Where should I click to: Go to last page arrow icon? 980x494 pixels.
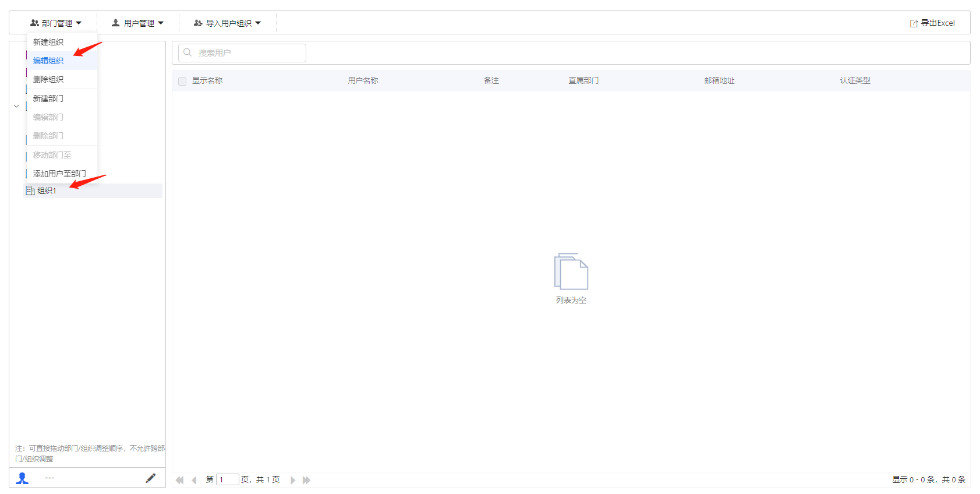307,480
